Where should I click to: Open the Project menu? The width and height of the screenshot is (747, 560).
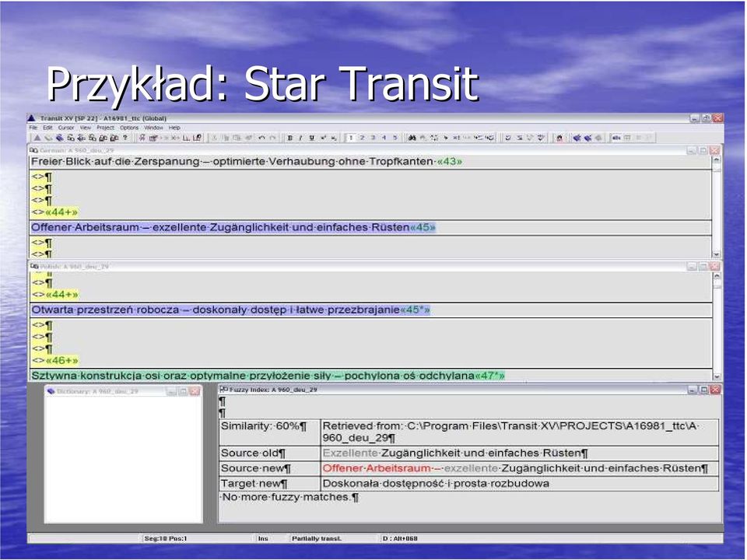105,128
